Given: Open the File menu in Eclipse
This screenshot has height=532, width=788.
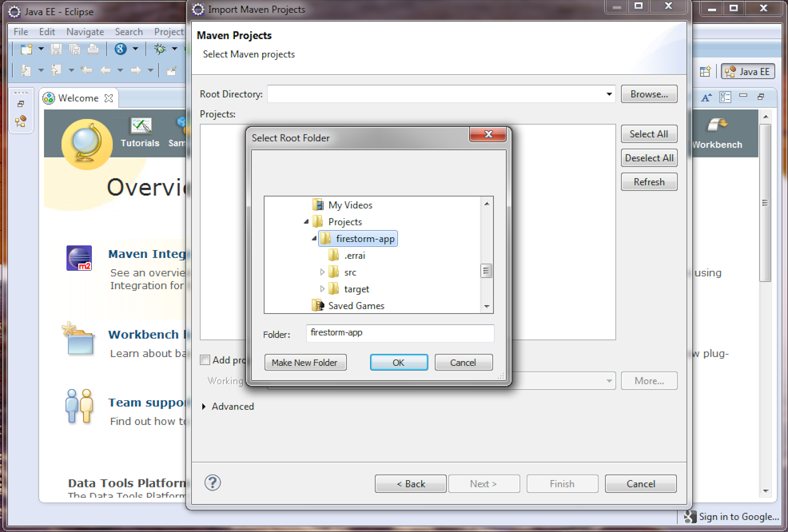Looking at the screenshot, I should pos(21,32).
